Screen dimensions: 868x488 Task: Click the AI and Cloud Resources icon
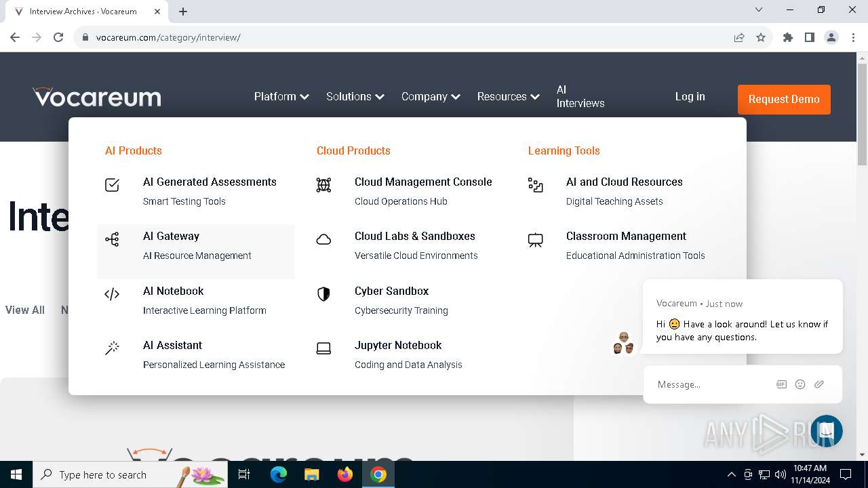pos(536,184)
